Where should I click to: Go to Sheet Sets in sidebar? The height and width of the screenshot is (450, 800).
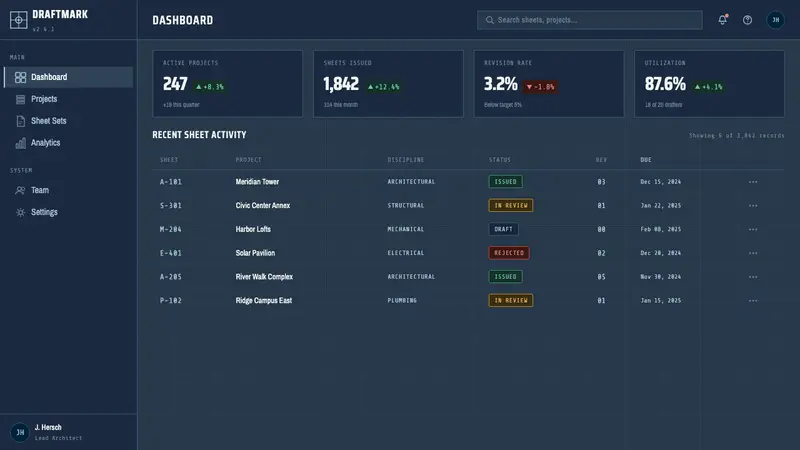[68, 121]
